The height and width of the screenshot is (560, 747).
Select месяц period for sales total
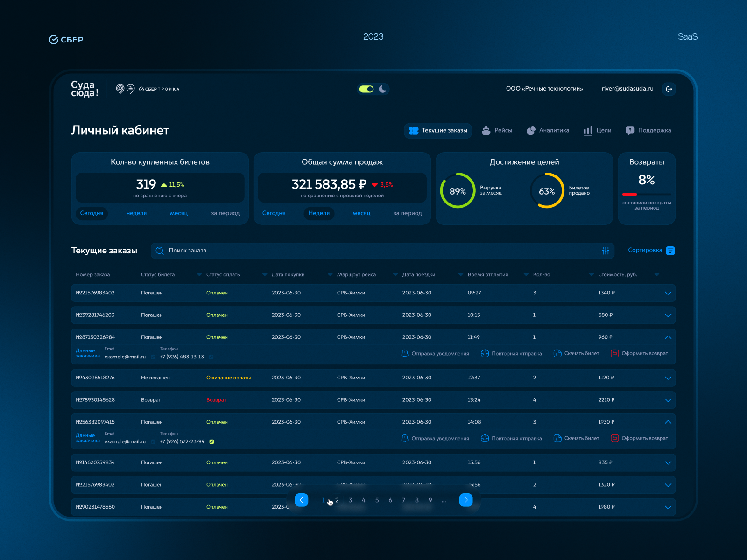(361, 213)
